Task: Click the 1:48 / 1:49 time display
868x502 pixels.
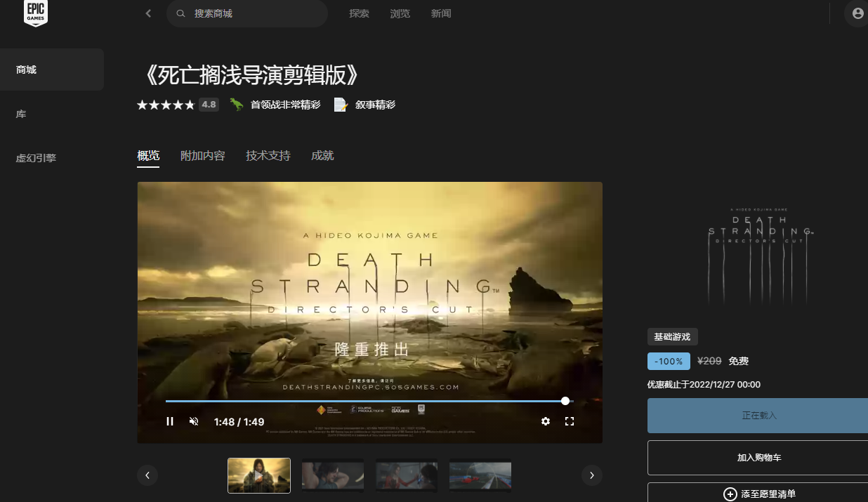Action: point(239,422)
